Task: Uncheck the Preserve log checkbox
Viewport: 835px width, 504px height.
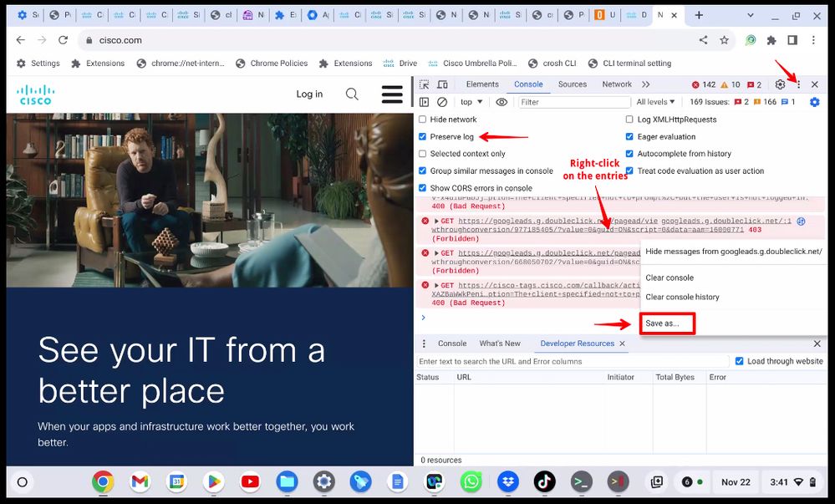Action: (423, 137)
